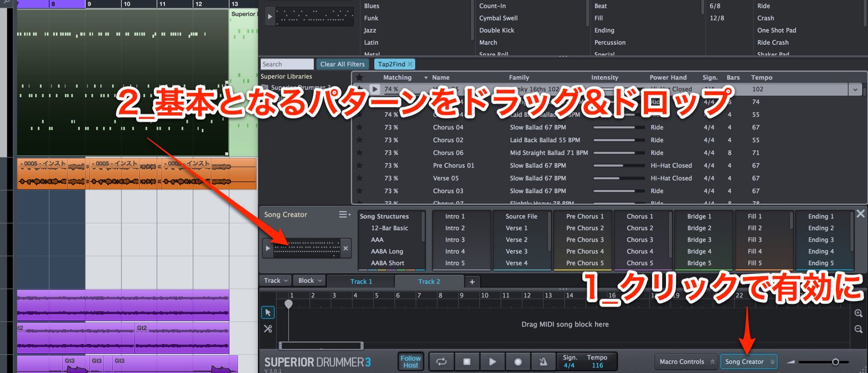This screenshot has height=373, width=868.
Task: Play the Tap2Find pattern preview at top
Action: point(270,17)
